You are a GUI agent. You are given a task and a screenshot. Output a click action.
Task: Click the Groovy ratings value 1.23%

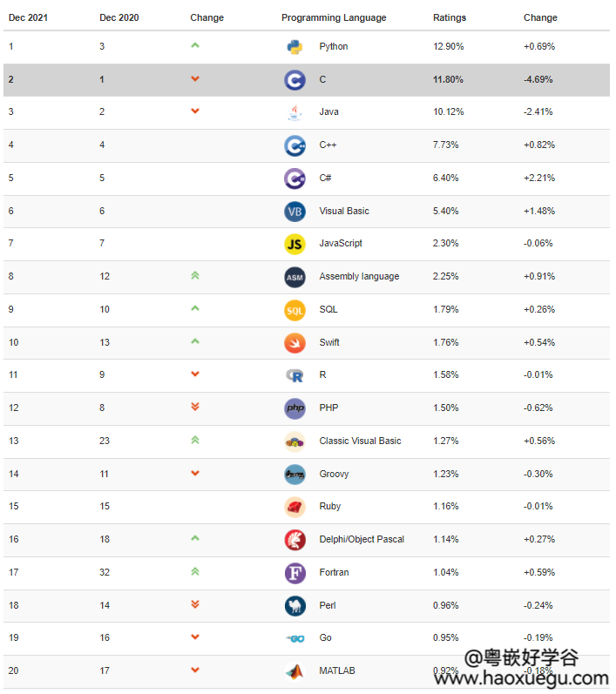(446, 475)
